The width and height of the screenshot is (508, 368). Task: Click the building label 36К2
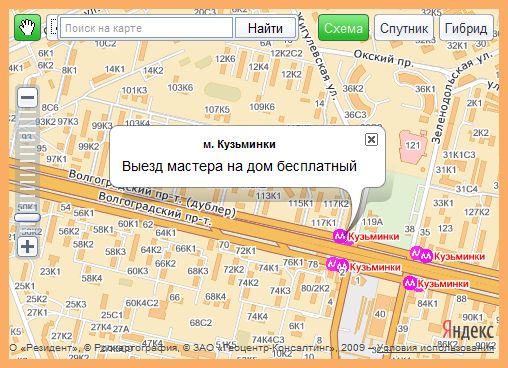click(x=353, y=88)
